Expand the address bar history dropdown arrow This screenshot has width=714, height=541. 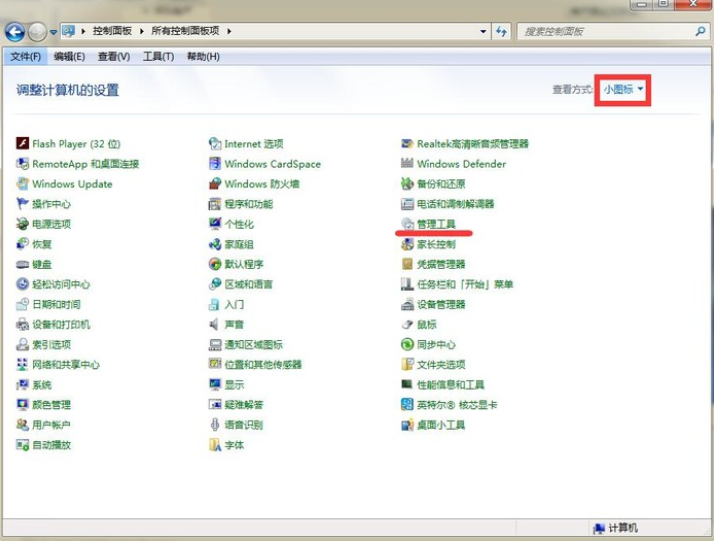(483, 31)
